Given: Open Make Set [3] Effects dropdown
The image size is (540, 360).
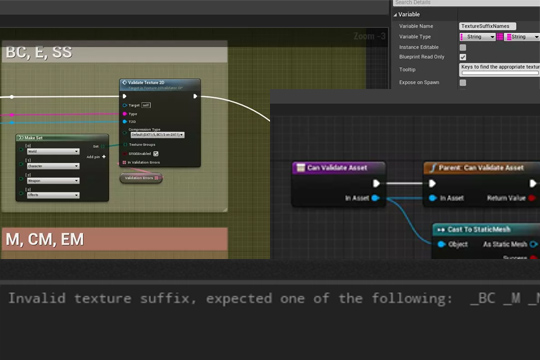Looking at the screenshot, I should (x=53, y=195).
